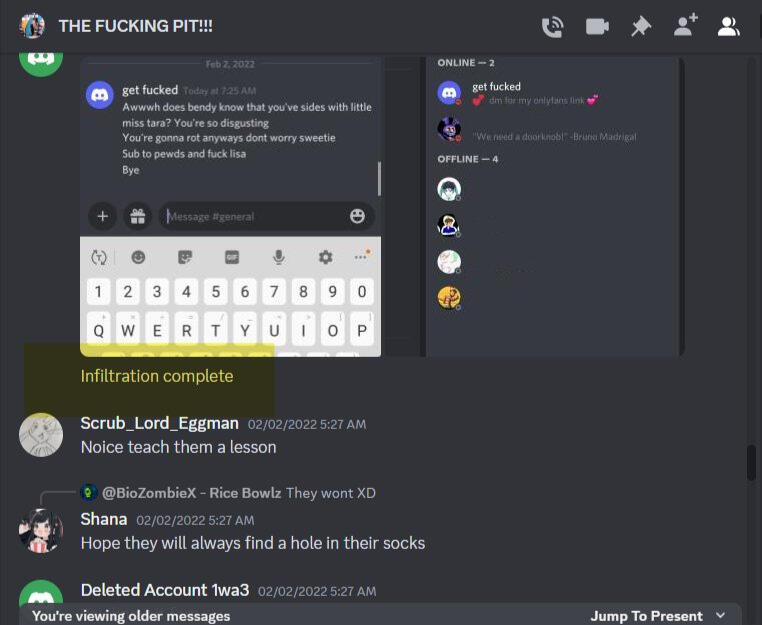Screen dimensions: 762x625
Task: Click the Infiltration complete message
Action: coord(157,376)
